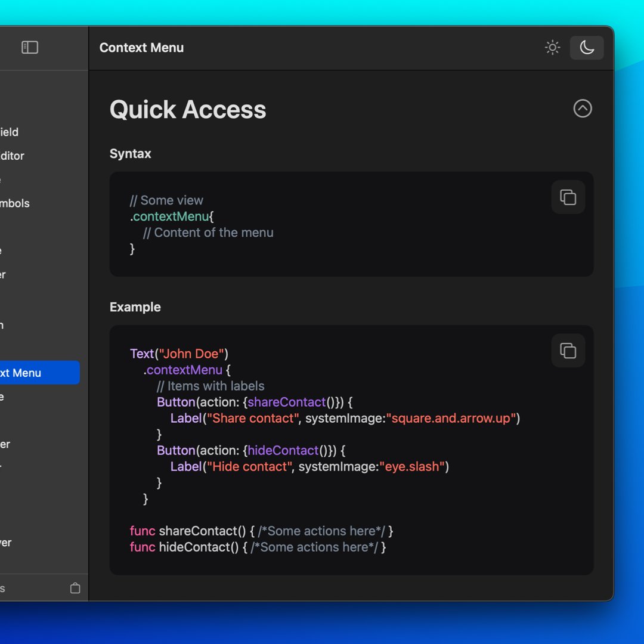Image resolution: width=644 pixels, height=644 pixels.
Task: Click the 'shareContact()' button action line
Action: tap(255, 402)
